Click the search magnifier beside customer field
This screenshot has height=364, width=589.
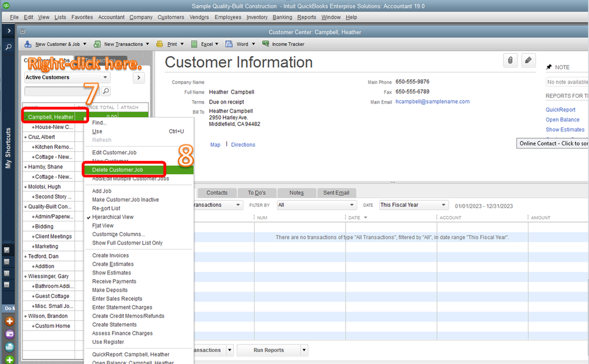(x=106, y=91)
